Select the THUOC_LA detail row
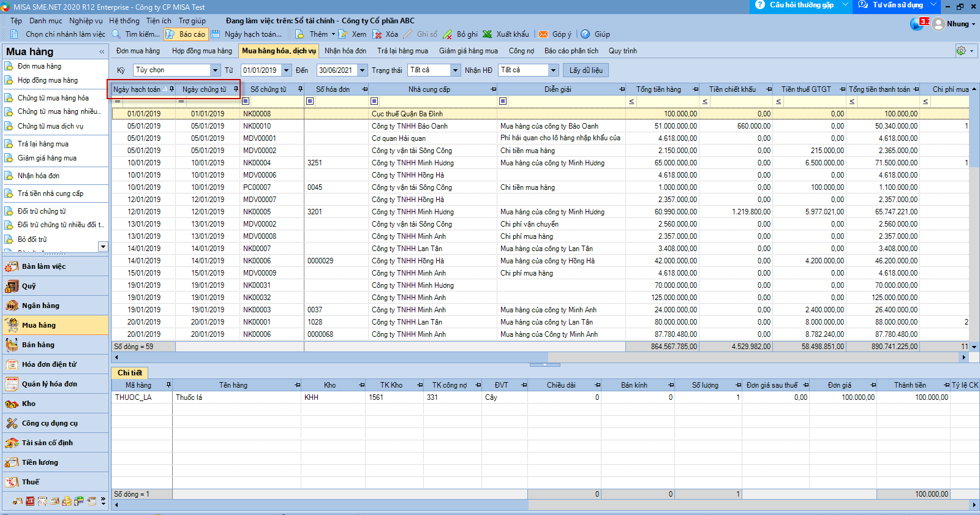The height and width of the screenshot is (515, 980). [545, 397]
